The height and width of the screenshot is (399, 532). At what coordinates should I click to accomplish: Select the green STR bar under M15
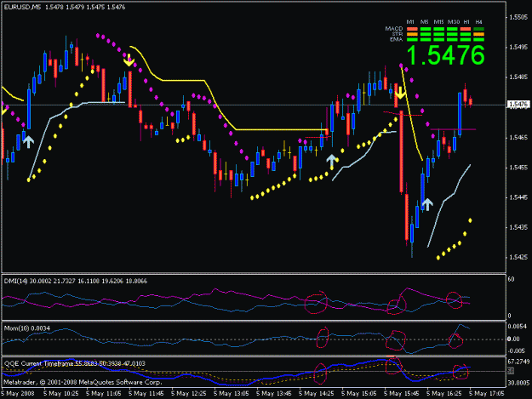click(438, 34)
